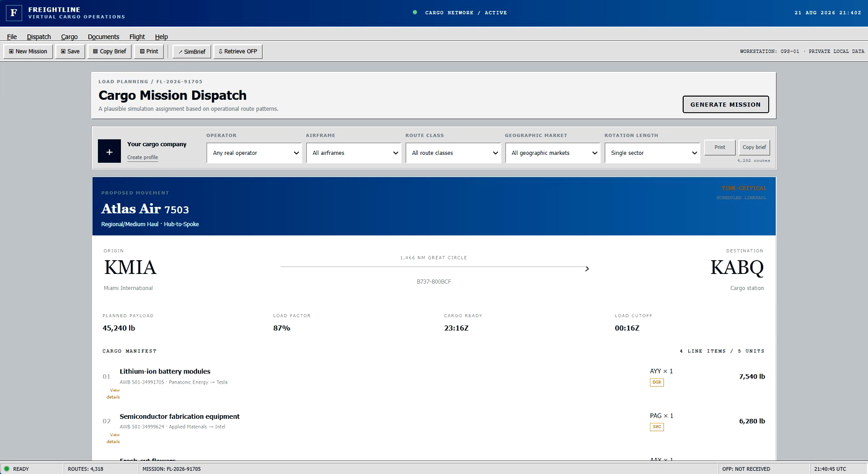Launch SimBrief from the toolbar
This screenshot has width=868, height=474.
pyautogui.click(x=192, y=51)
